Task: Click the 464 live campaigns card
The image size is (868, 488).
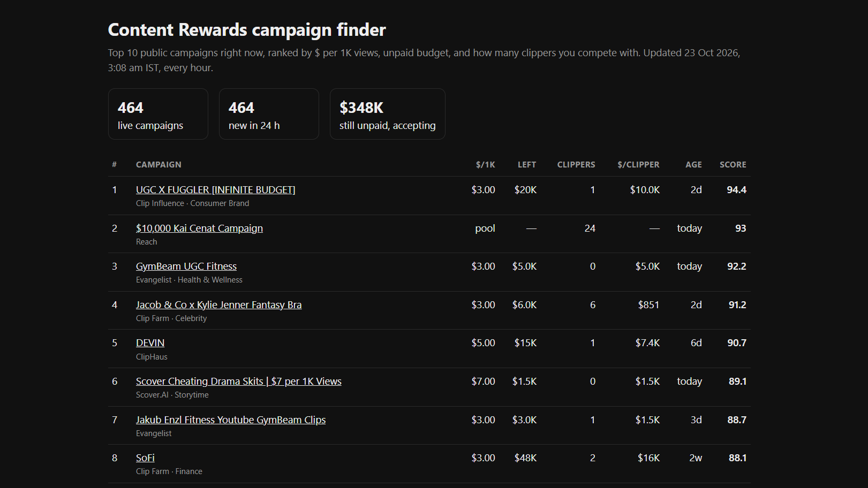Action: tap(158, 114)
